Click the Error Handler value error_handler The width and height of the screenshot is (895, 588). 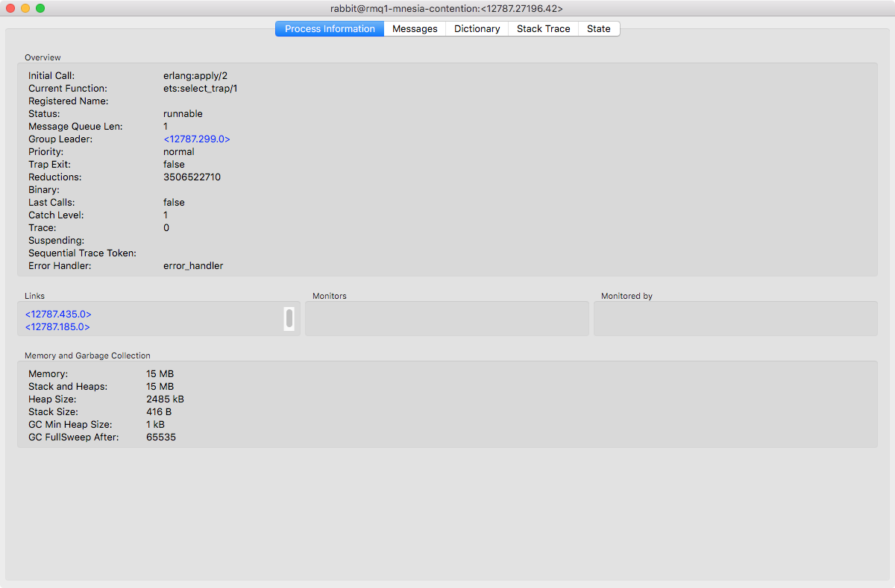click(x=193, y=266)
